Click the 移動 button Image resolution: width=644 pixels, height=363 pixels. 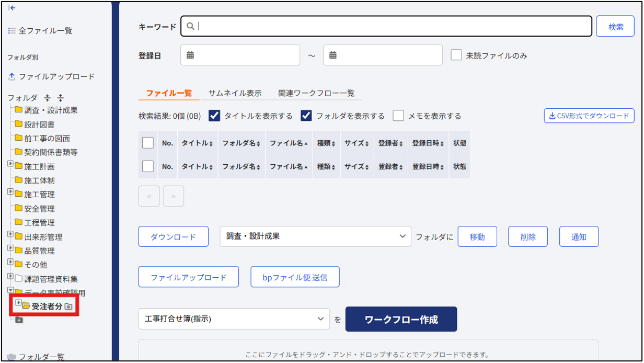(477, 236)
